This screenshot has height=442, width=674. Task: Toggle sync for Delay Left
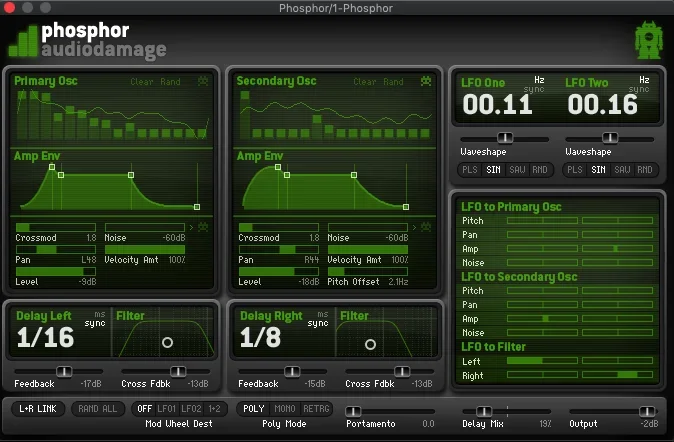click(95, 323)
